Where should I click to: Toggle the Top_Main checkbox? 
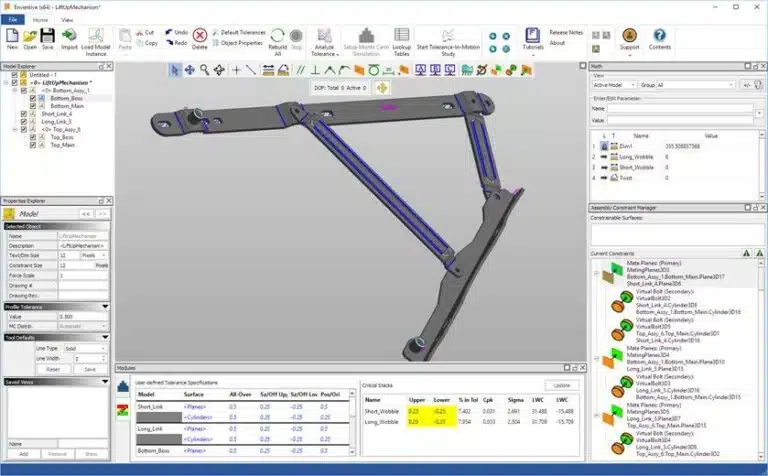(x=33, y=144)
